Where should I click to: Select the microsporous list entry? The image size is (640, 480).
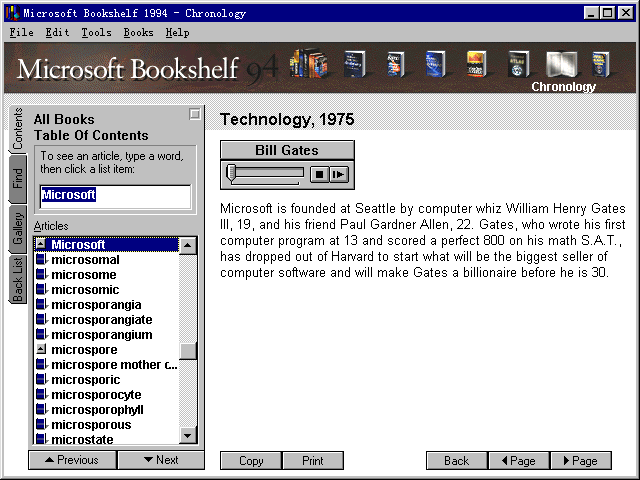pos(91,424)
